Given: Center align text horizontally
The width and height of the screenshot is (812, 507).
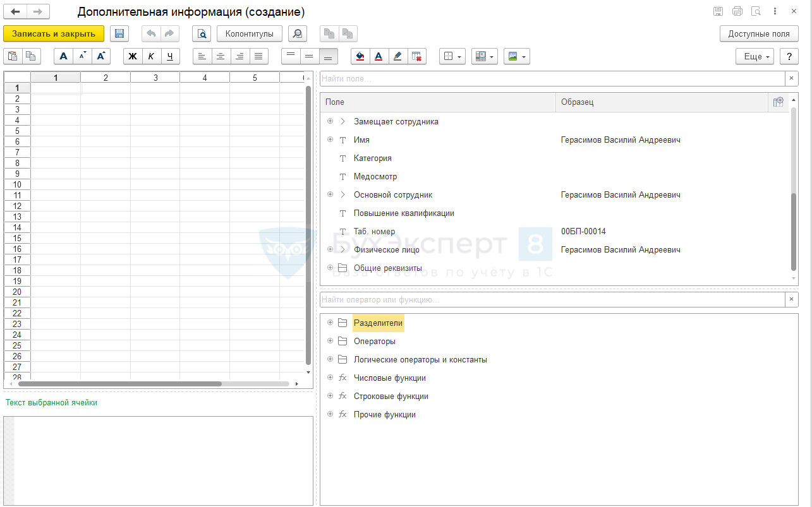Looking at the screenshot, I should click(x=221, y=56).
